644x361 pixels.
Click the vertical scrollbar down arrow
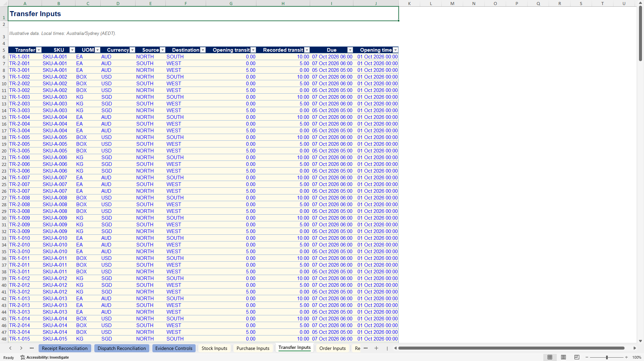click(x=640, y=341)
